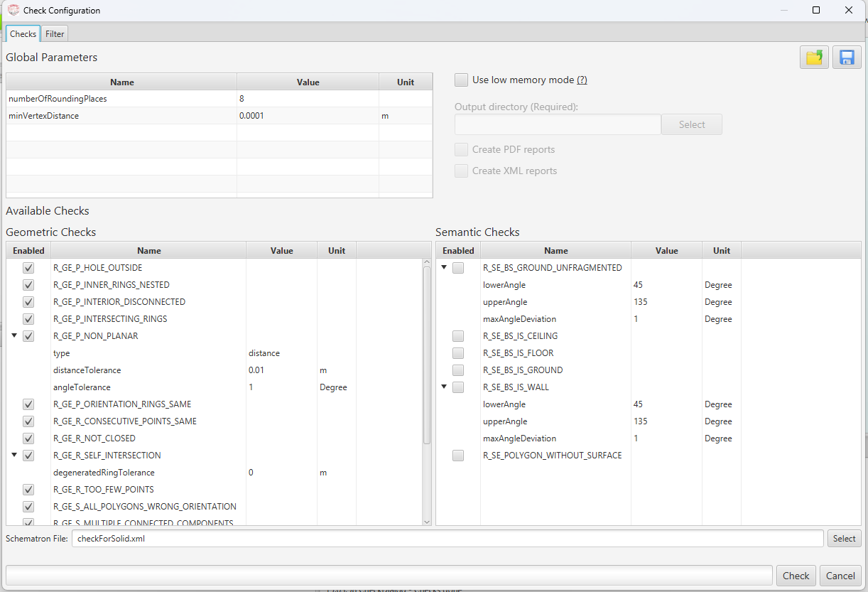Collapse R_GE_P_NON_PLANAR parameters
The height and width of the screenshot is (592, 868).
[x=14, y=335]
